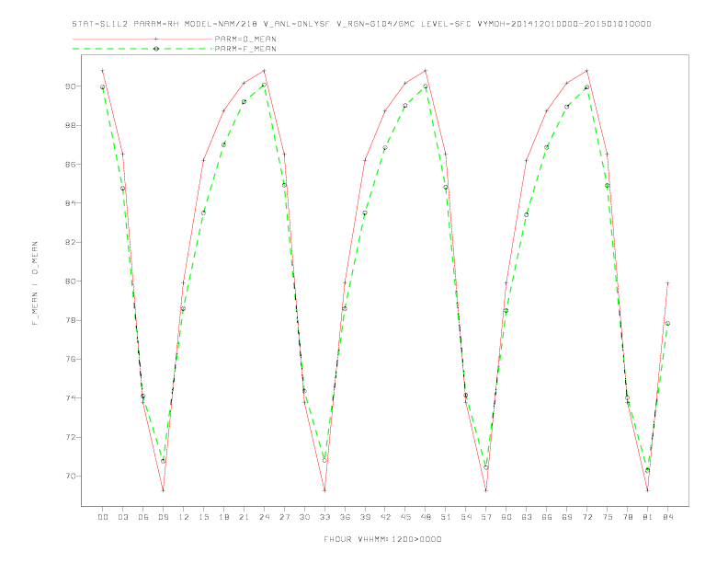Click x-axis tick label 15
Screen dimensions: 728x563
click(x=203, y=517)
